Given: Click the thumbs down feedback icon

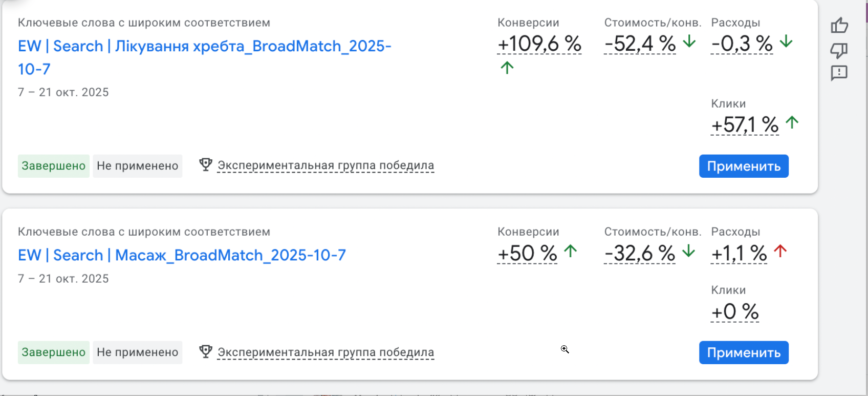Looking at the screenshot, I should [839, 50].
